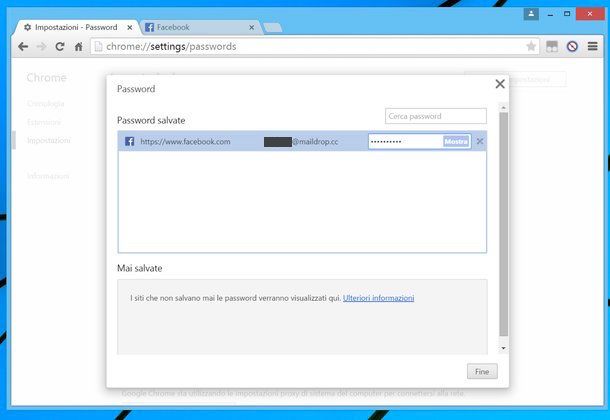Minimize the Chrome window
This screenshot has width=610, height=420.
point(550,15)
